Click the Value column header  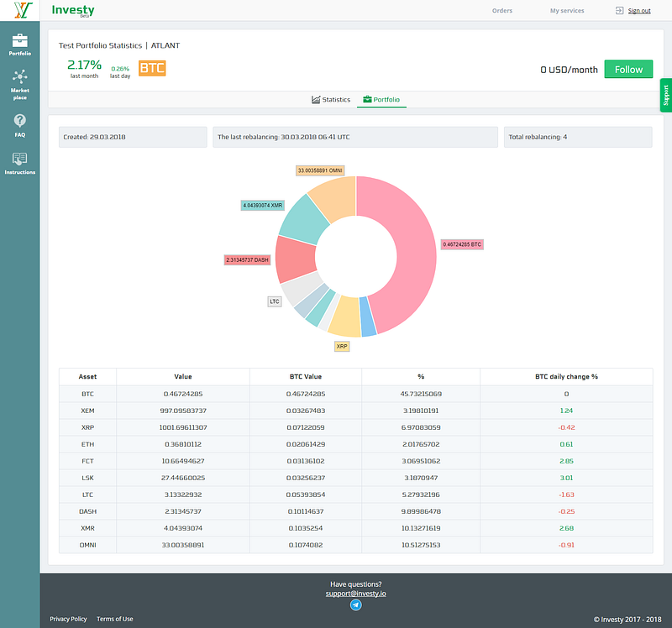183,376
